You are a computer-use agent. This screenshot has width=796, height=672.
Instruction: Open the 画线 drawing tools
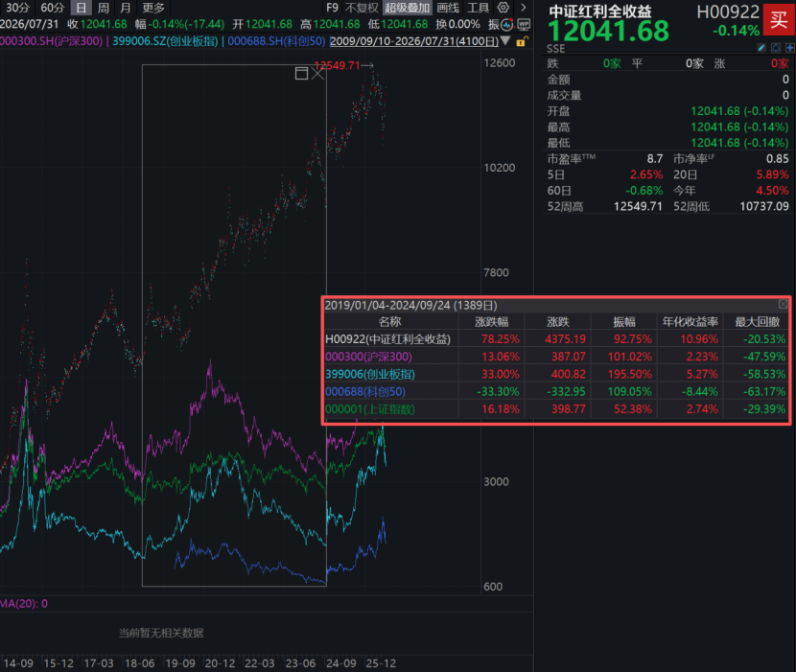coord(448,8)
